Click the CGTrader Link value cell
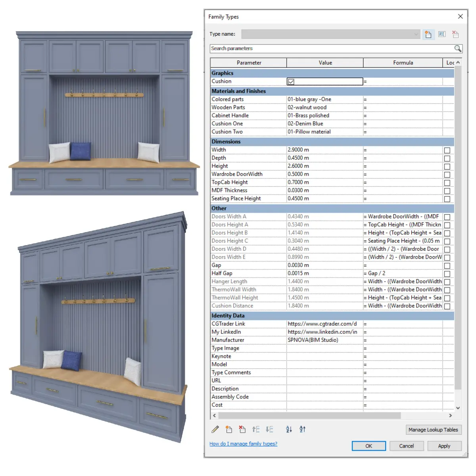476x476 pixels. (x=325, y=324)
